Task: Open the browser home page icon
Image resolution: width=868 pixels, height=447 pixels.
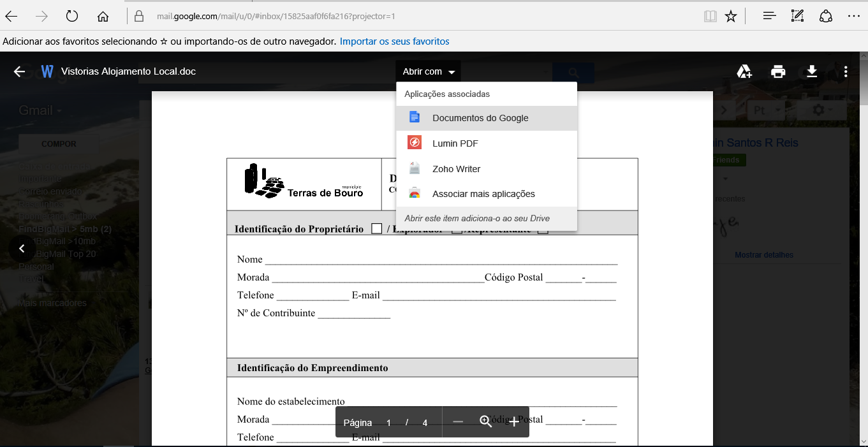Action: (x=103, y=16)
